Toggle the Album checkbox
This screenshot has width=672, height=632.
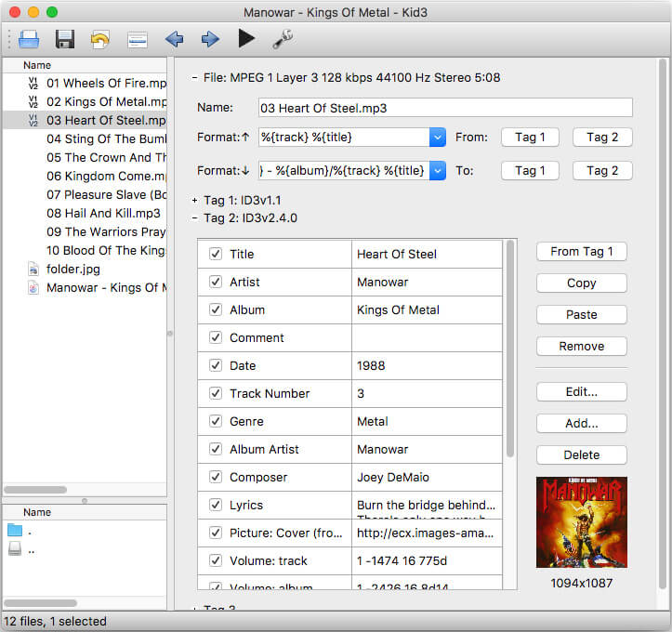216,309
